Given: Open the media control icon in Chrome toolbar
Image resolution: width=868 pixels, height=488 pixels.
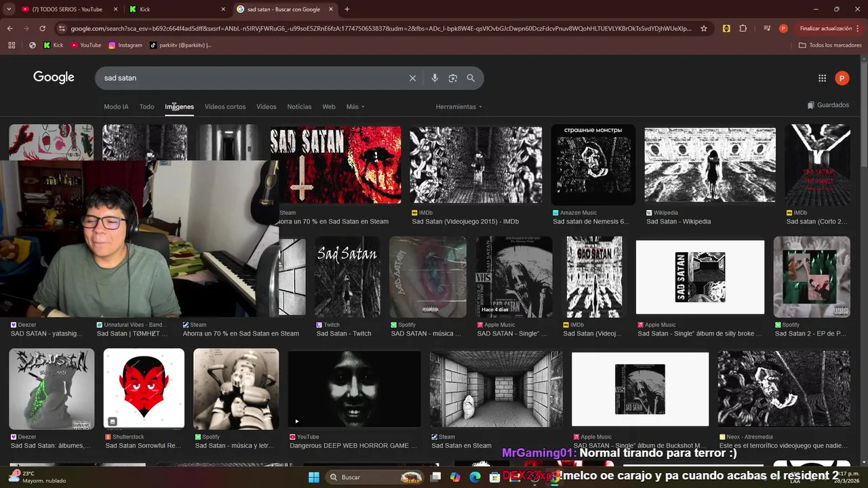Looking at the screenshot, I should tap(767, 28).
